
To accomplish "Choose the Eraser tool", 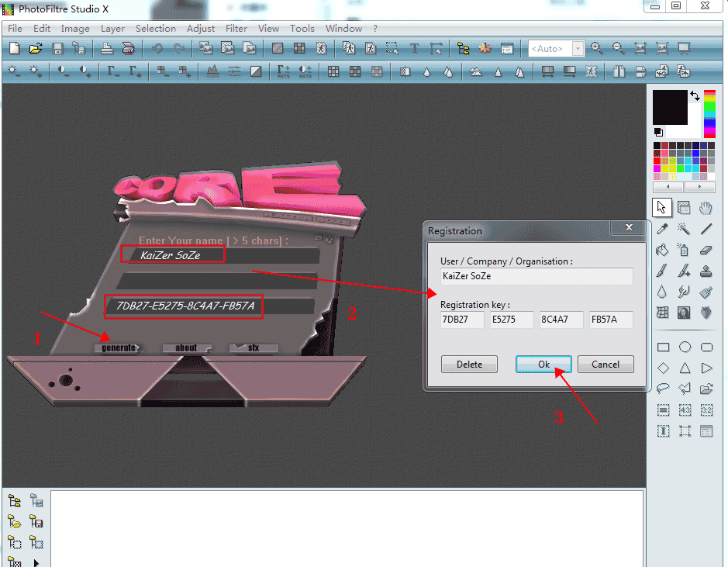I will [x=706, y=250].
